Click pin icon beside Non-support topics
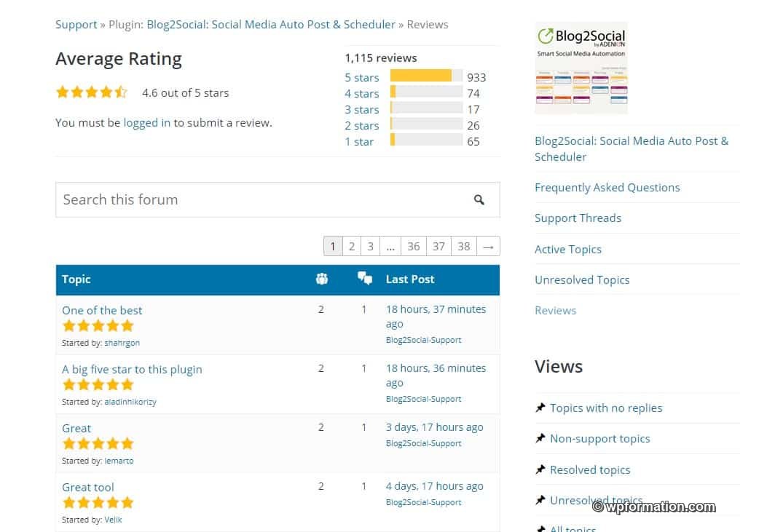The height and width of the screenshot is (532, 767). click(x=540, y=438)
